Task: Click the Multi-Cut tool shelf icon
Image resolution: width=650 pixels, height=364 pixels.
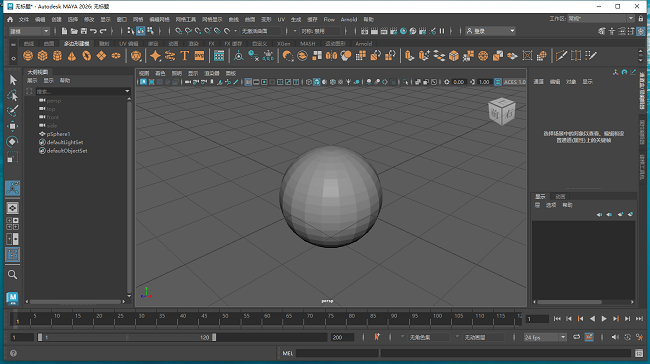Action: [561, 56]
